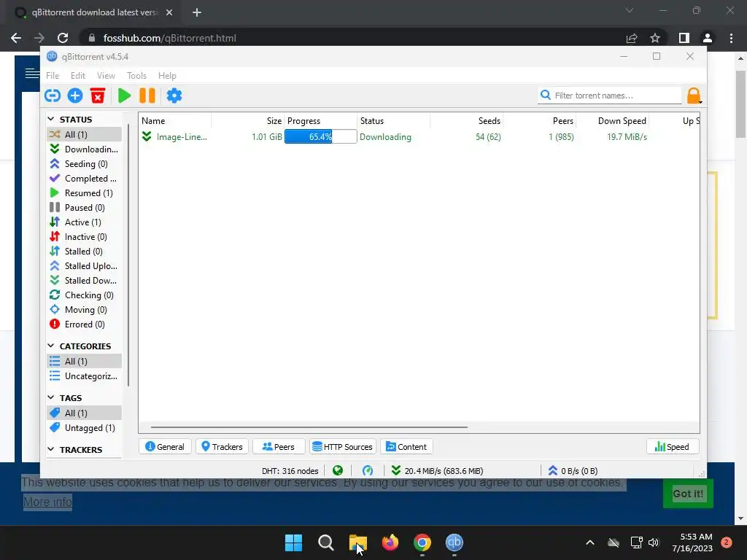Click the orange lock UI icon
The height and width of the screenshot is (560, 747).
(694, 96)
